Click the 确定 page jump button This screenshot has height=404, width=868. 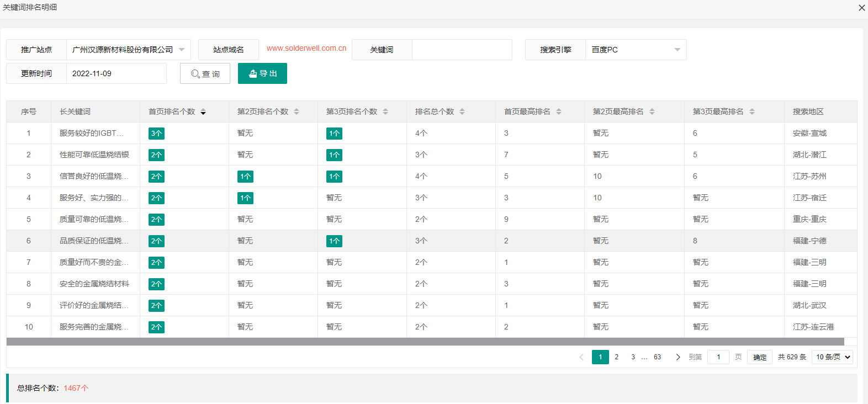[x=760, y=357]
